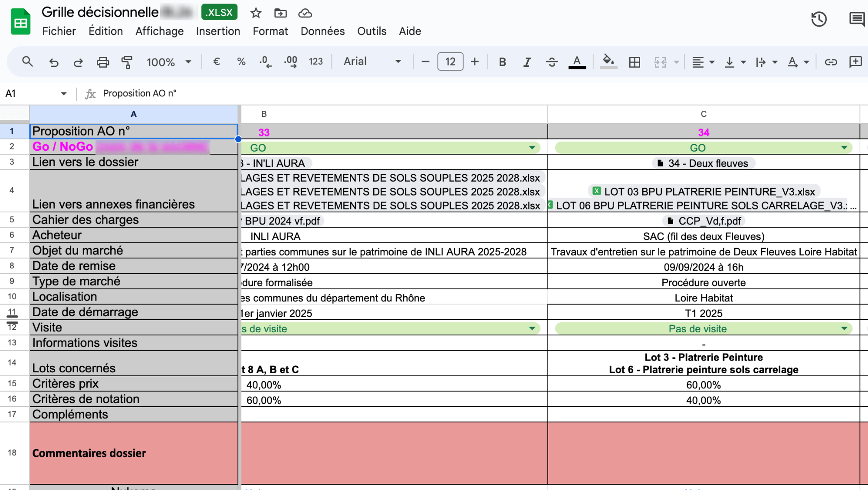Viewport: 868px width, 490px height.
Task: Toggle italic formatting
Action: coord(527,62)
